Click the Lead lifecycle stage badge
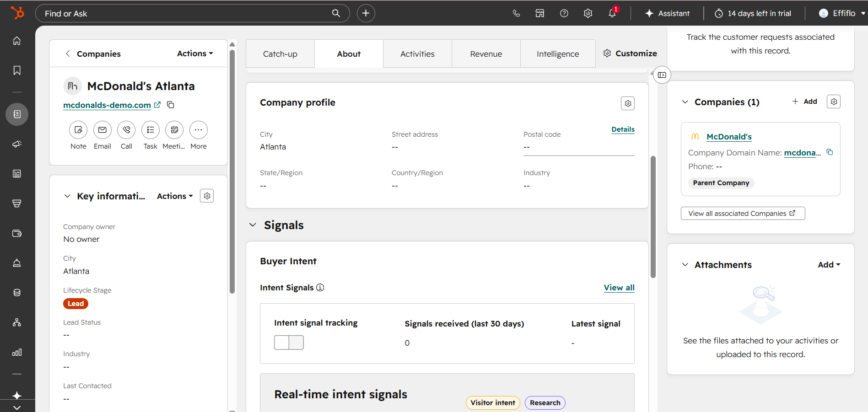Image resolution: width=868 pixels, height=412 pixels. 75,304
